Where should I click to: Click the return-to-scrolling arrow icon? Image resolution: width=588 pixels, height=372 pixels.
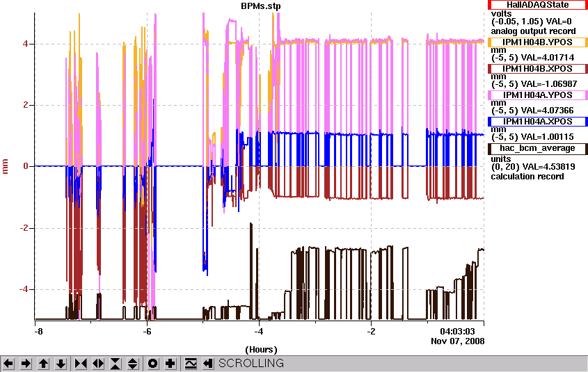click(x=208, y=364)
